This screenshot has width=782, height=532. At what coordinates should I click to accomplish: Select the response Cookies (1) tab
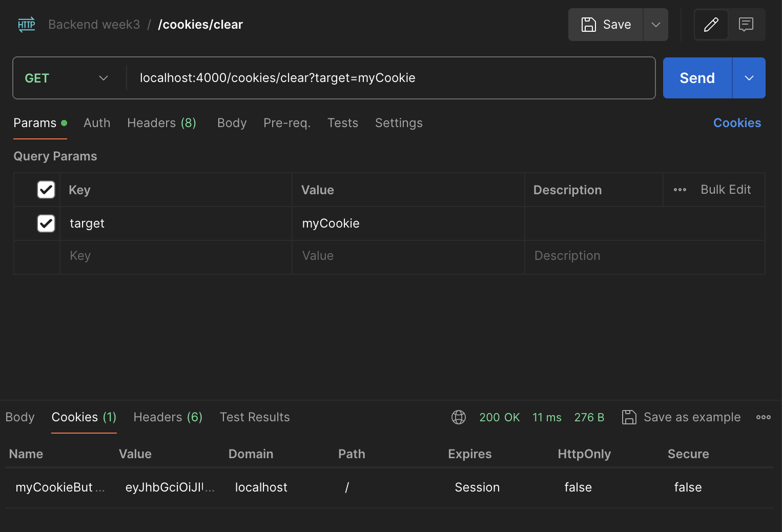coord(84,417)
